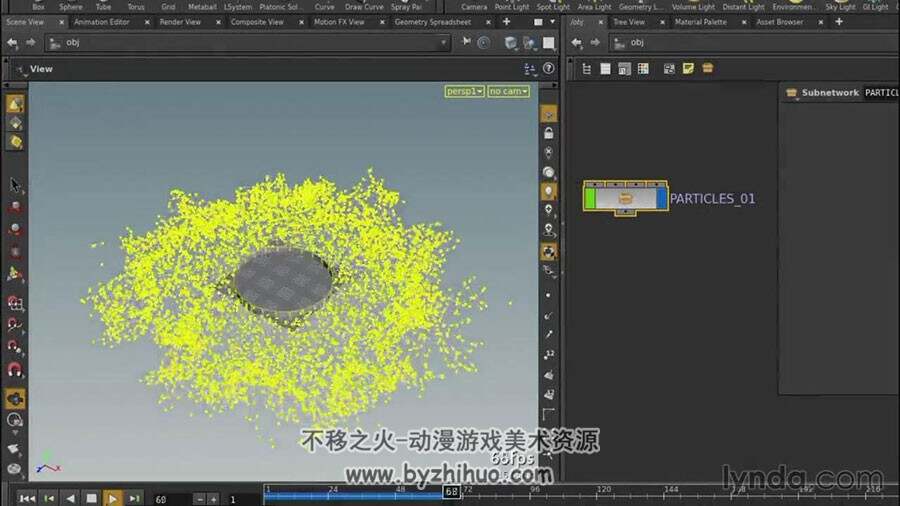Toggle the highlighted light bulb display option
This screenshot has width=900, height=506.
[x=549, y=191]
